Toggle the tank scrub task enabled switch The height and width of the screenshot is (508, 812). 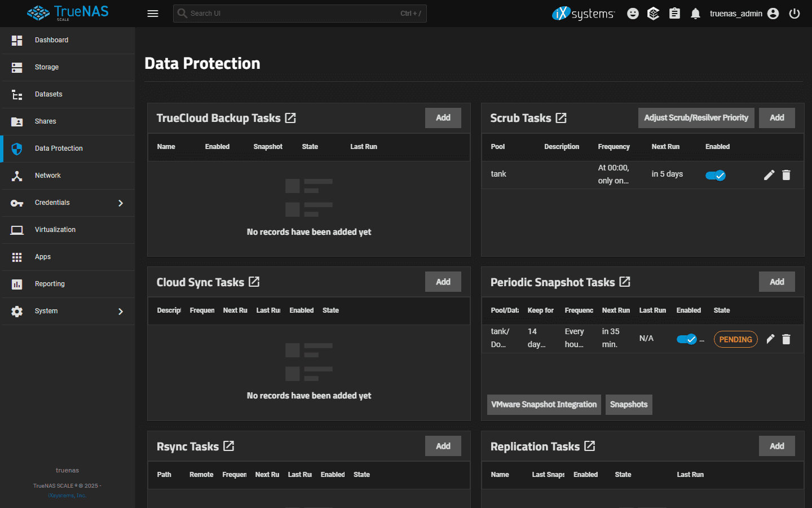[716, 175]
